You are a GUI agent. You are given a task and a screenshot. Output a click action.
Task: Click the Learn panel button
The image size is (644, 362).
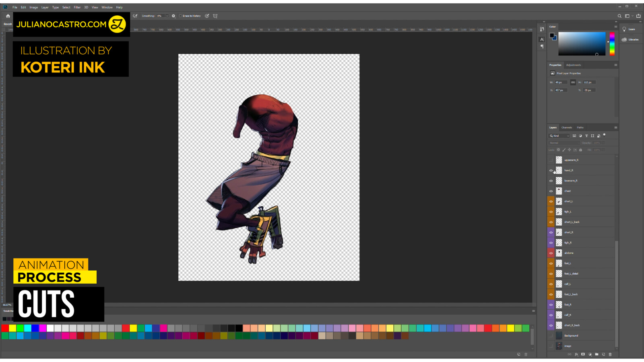pyautogui.click(x=629, y=29)
